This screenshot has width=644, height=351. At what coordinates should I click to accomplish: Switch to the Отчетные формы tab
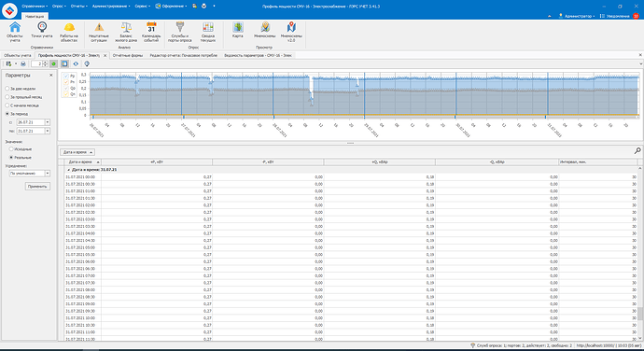pos(128,55)
